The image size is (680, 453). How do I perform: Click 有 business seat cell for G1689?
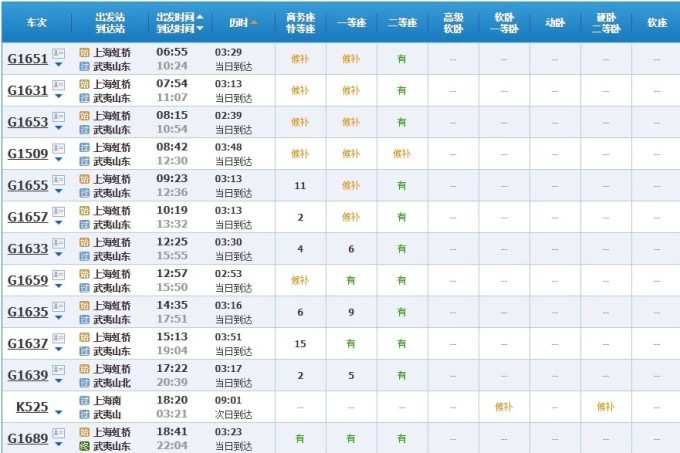300,439
